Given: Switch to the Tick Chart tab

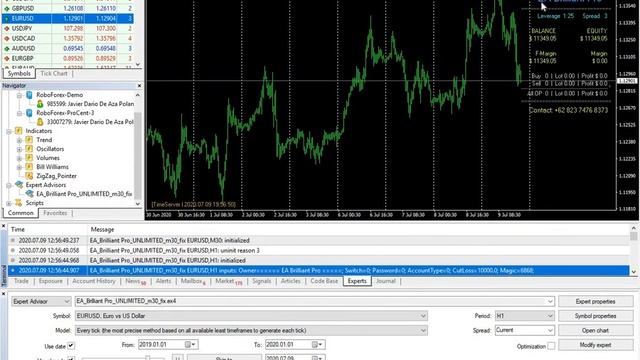Looking at the screenshot, I should 54,73.
